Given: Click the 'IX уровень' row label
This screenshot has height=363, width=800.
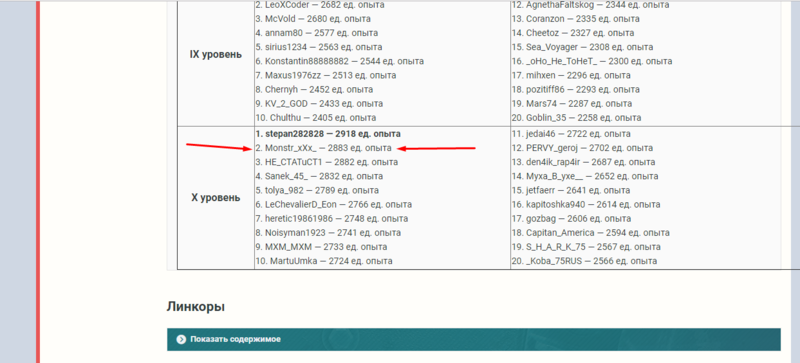Looking at the screenshot, I should pos(216,55).
